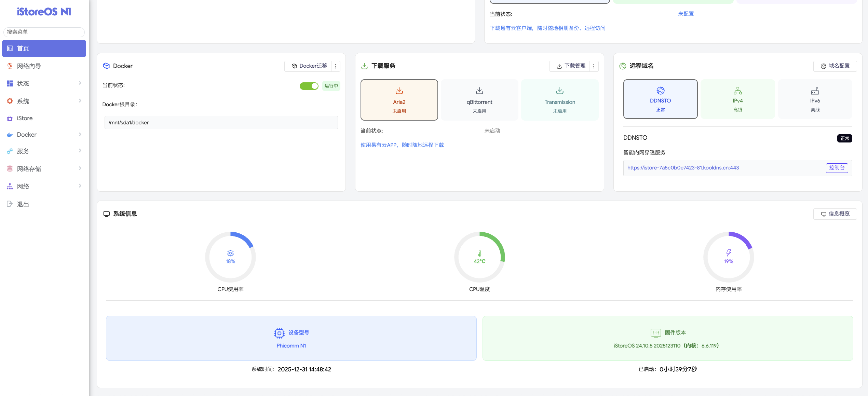
Task: Expand the 状态 sidebar menu
Action: coord(44,83)
